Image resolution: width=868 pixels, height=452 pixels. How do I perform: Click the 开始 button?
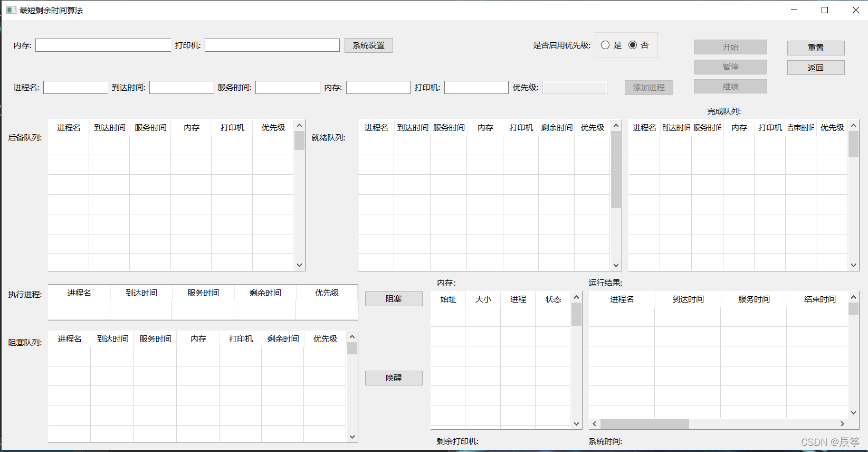pyautogui.click(x=730, y=47)
